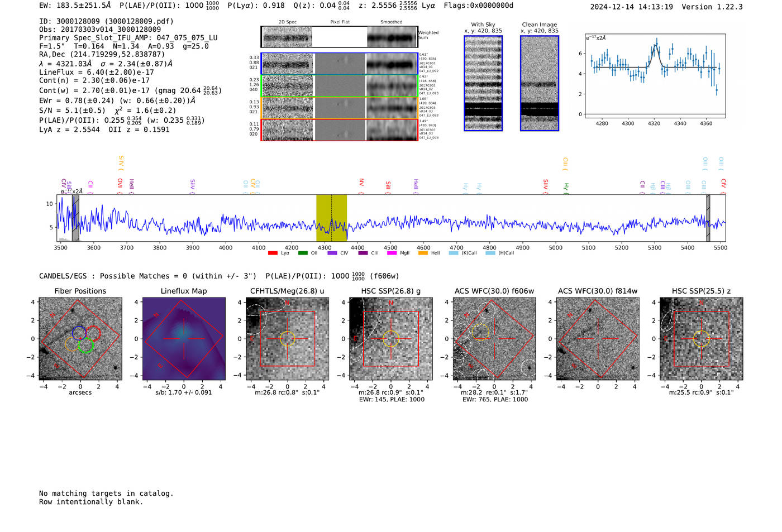Click the P(Lyα): 0.918 header value
This screenshot has width=782, height=532.
point(256,6)
